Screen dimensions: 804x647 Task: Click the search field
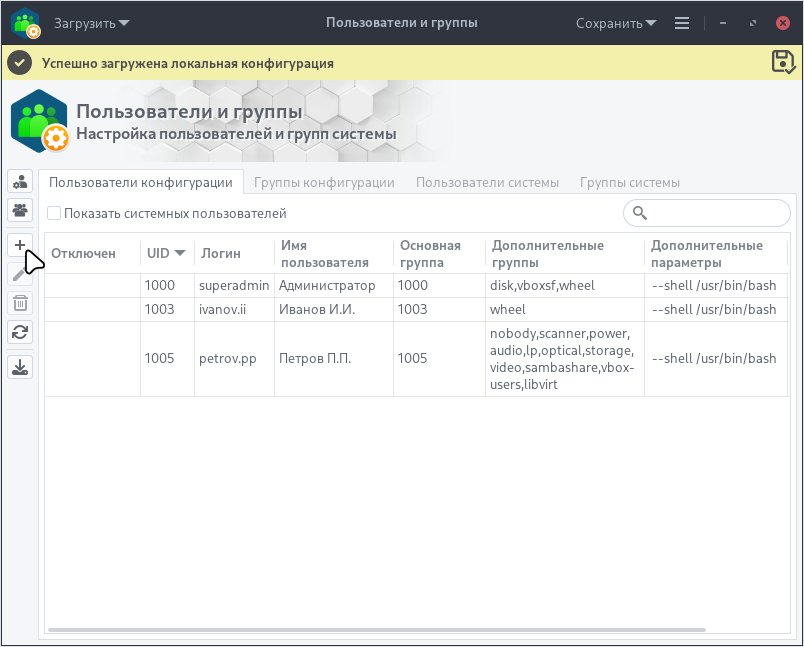pyautogui.click(x=706, y=213)
